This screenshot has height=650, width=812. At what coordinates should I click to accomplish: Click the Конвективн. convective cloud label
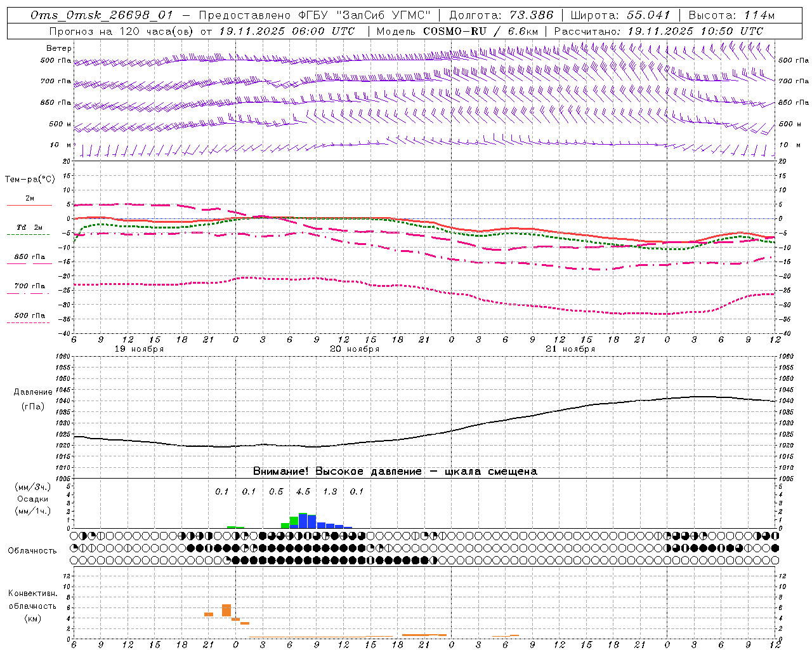(32, 594)
